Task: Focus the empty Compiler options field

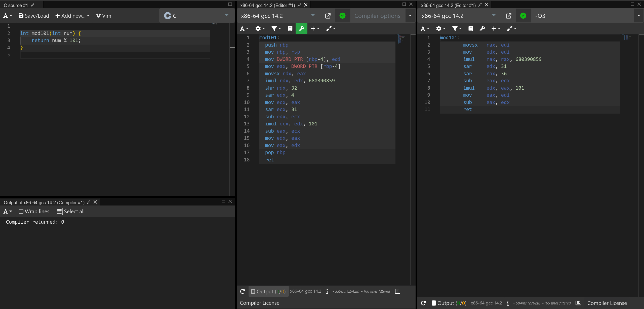Action: click(377, 16)
